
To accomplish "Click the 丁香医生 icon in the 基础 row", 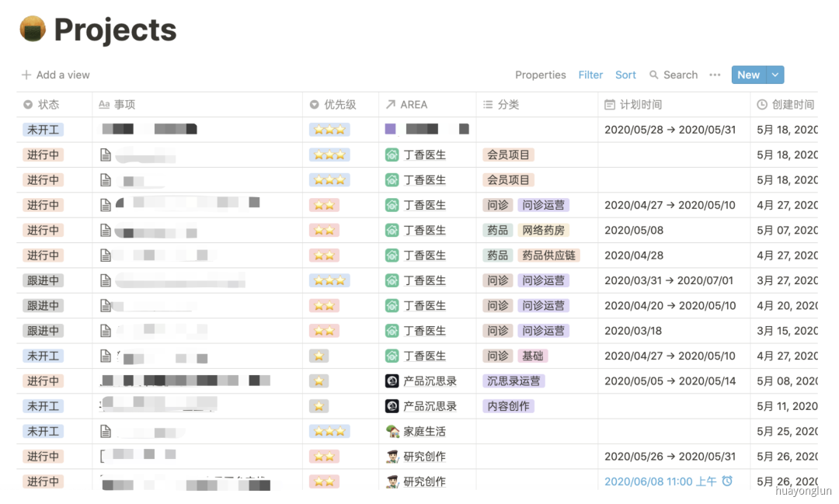I will 392,356.
